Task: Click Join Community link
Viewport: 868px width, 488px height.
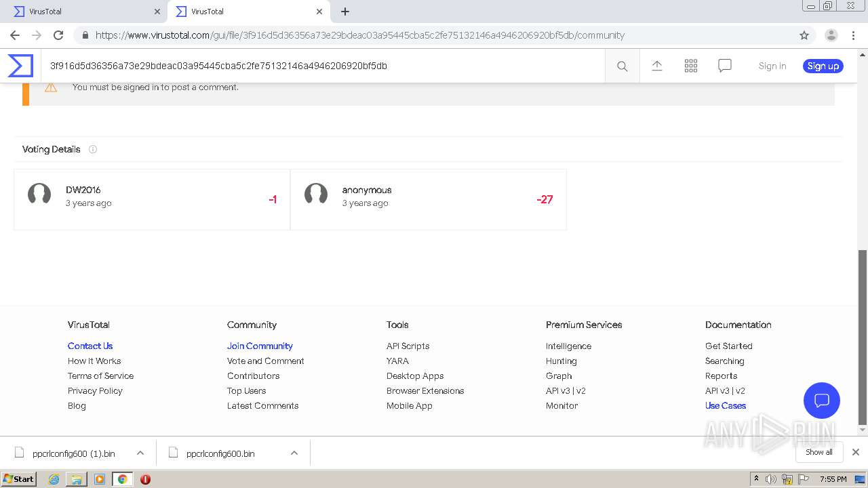Action: (260, 346)
